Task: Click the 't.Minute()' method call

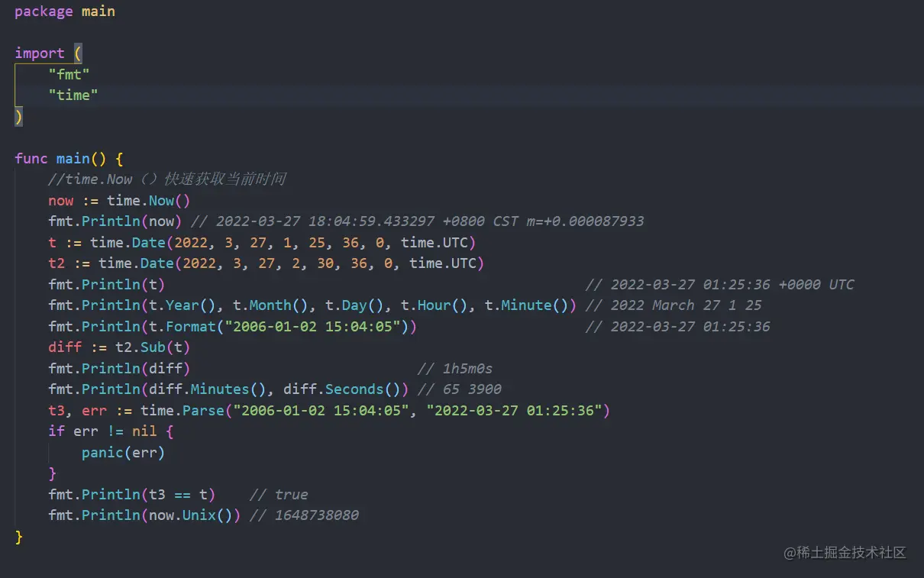Action: click(527, 305)
